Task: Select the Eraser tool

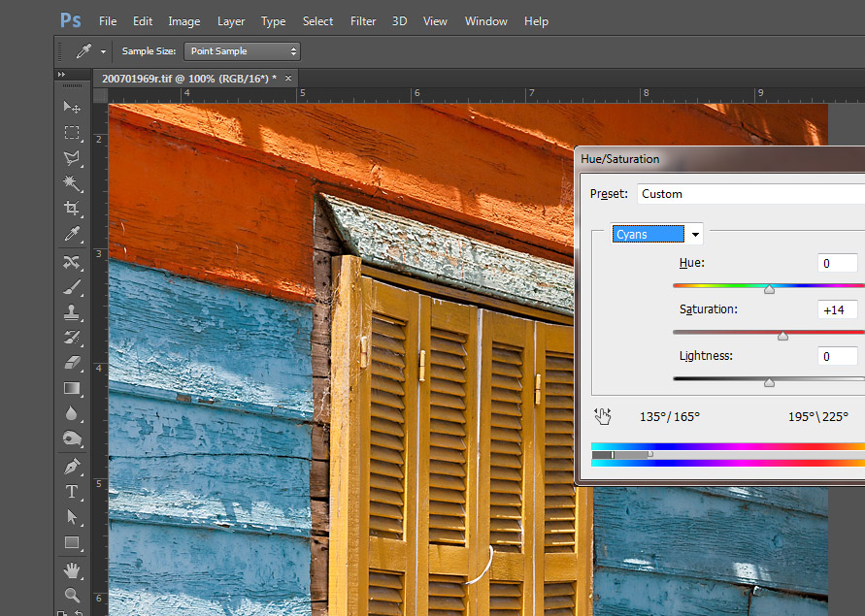Action: point(72,363)
